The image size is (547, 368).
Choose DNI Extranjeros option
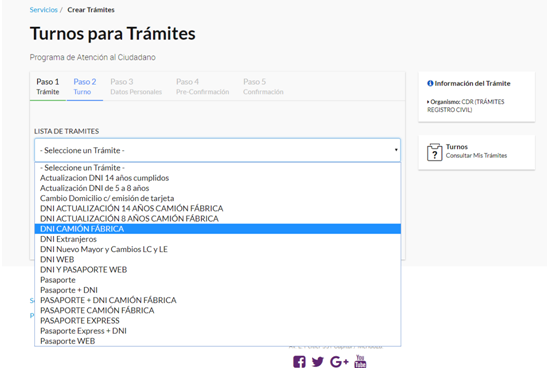[x=218, y=239]
